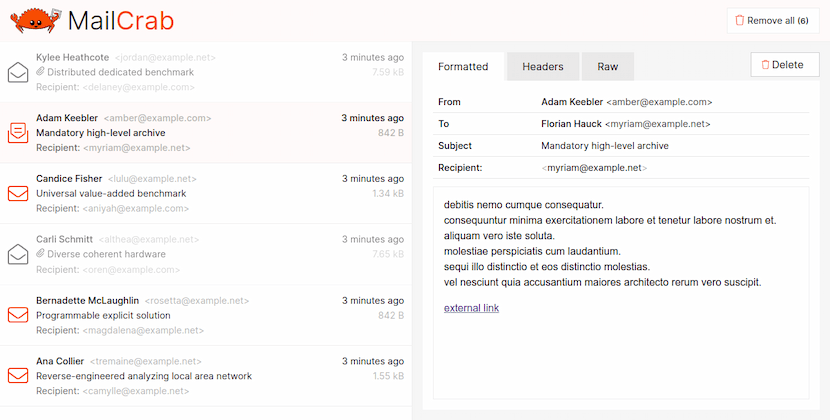Screen dimensions: 830x420
Task: Click sender name Bernadette McLaughlin
Action: (x=87, y=300)
